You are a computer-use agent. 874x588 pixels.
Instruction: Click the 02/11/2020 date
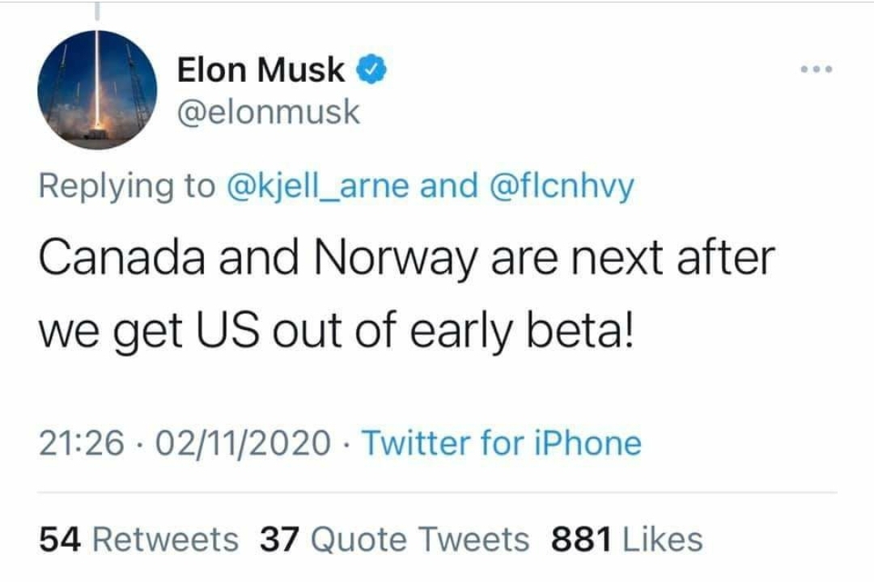point(243,443)
